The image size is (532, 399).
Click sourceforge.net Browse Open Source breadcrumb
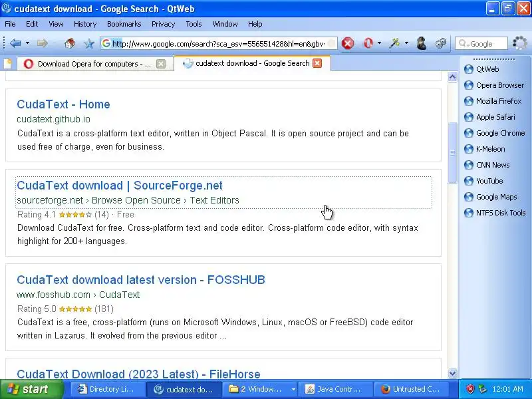[128, 200]
